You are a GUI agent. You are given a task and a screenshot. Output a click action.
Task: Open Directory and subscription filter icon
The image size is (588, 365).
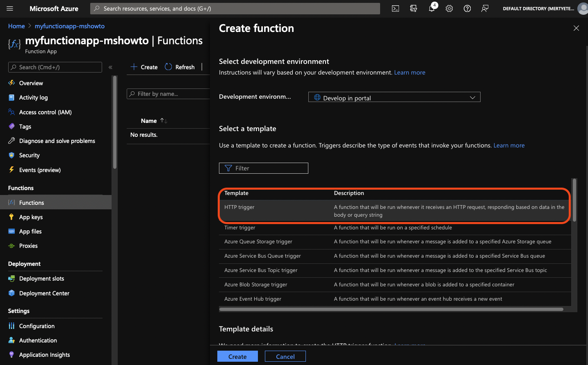pos(413,9)
